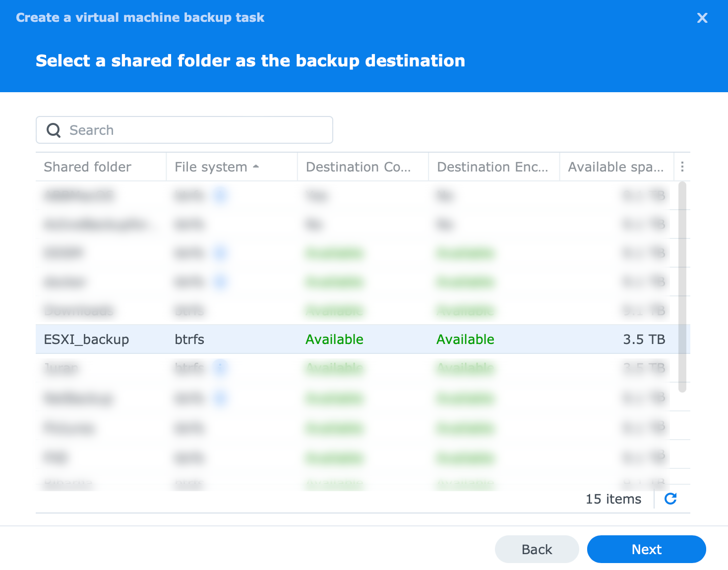728x570 pixels.
Task: Click 3.5 TB available space value
Action: pyautogui.click(x=644, y=340)
